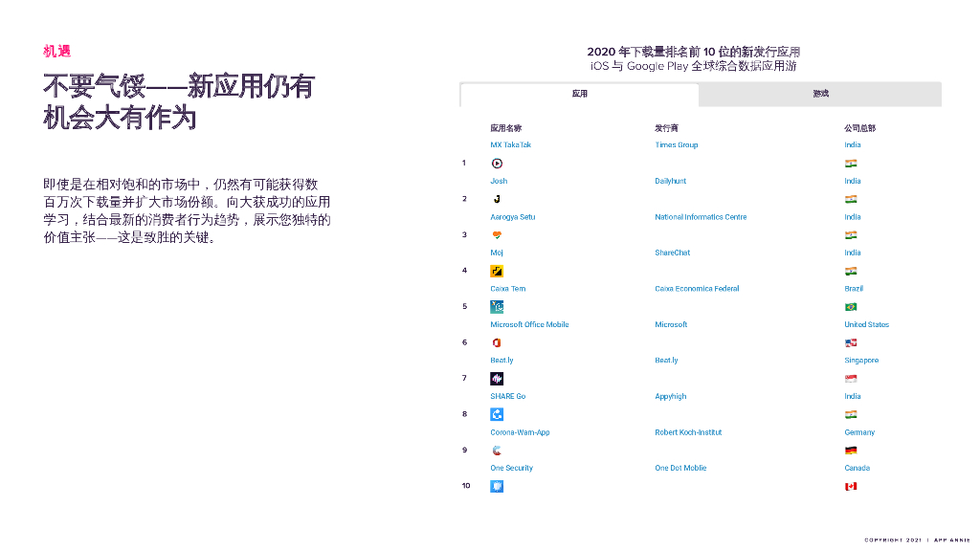Click the Singapore flag icon

851,379
